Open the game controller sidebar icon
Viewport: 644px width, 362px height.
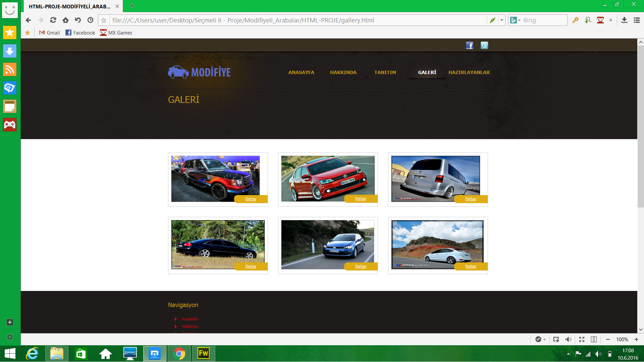click(9, 125)
